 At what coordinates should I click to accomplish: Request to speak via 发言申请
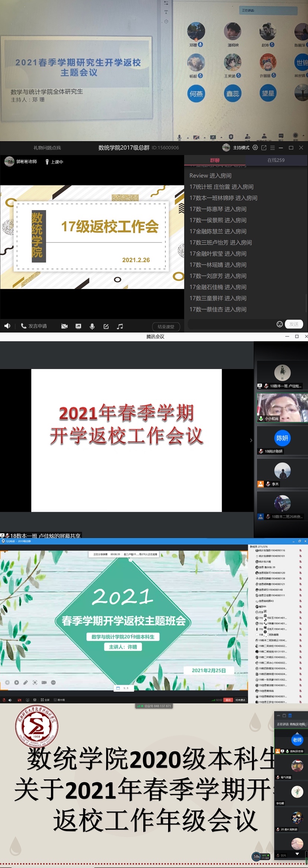click(x=34, y=326)
